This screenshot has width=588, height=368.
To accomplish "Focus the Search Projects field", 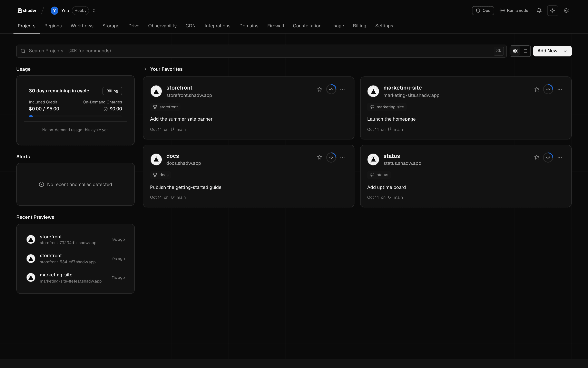I will (261, 51).
